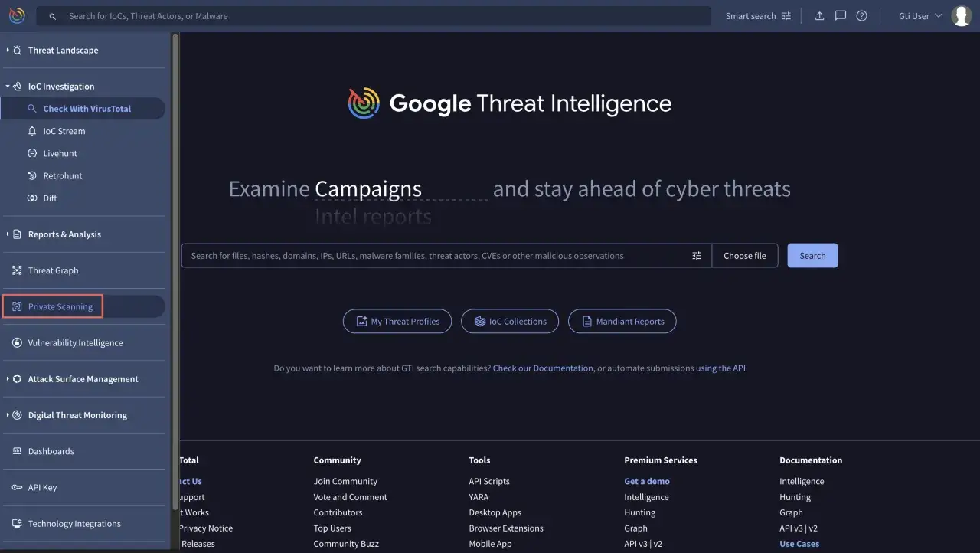Click the Get a demo footer link

[647, 482]
